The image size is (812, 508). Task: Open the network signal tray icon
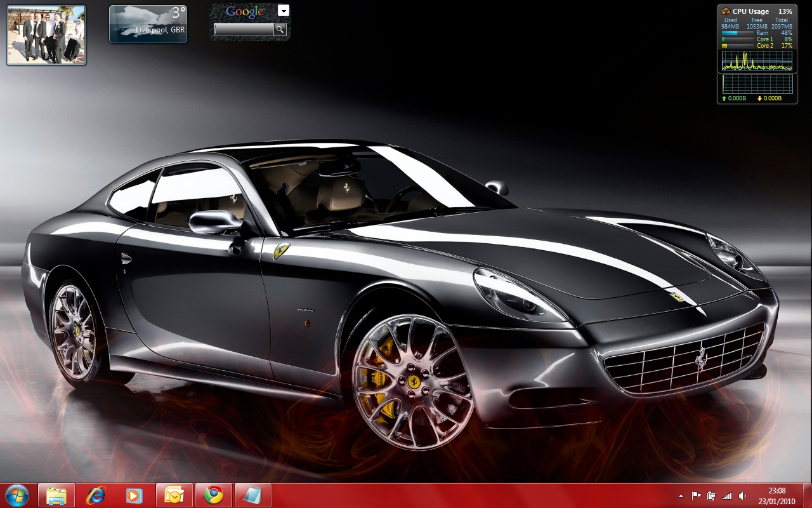point(727,496)
